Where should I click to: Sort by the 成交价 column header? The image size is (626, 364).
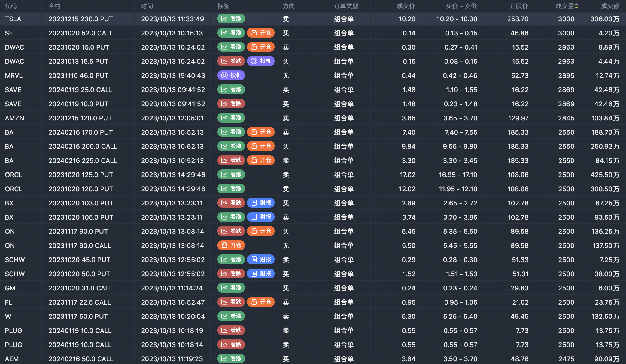[x=406, y=6]
